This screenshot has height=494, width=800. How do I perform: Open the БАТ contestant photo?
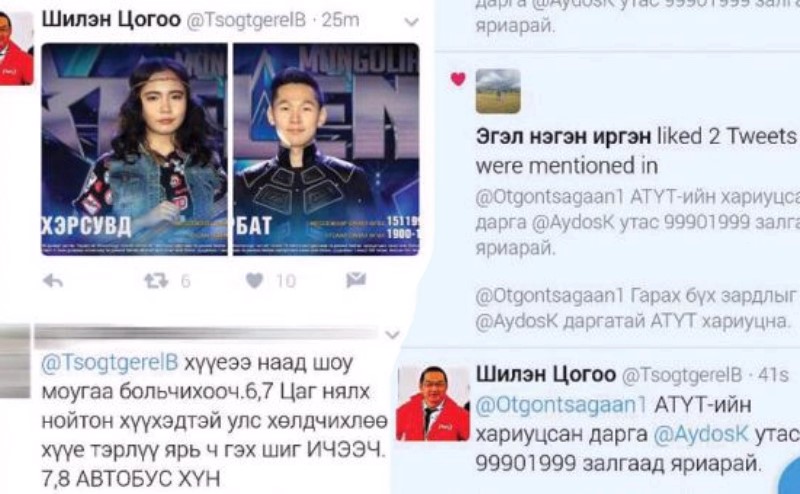pyautogui.click(x=326, y=149)
